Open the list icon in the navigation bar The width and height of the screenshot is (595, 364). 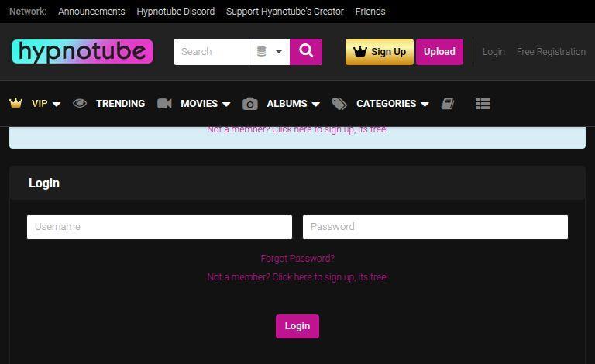(x=483, y=104)
